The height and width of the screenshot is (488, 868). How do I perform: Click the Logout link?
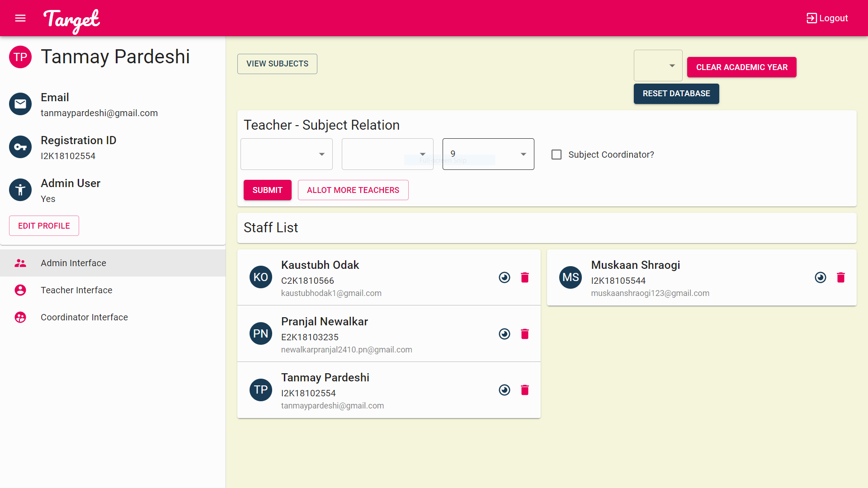[x=827, y=18]
